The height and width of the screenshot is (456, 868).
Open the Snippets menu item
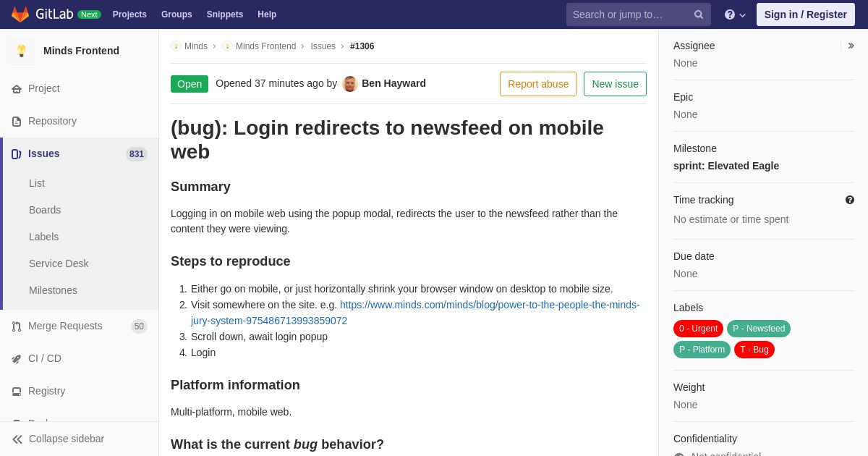coord(225,14)
